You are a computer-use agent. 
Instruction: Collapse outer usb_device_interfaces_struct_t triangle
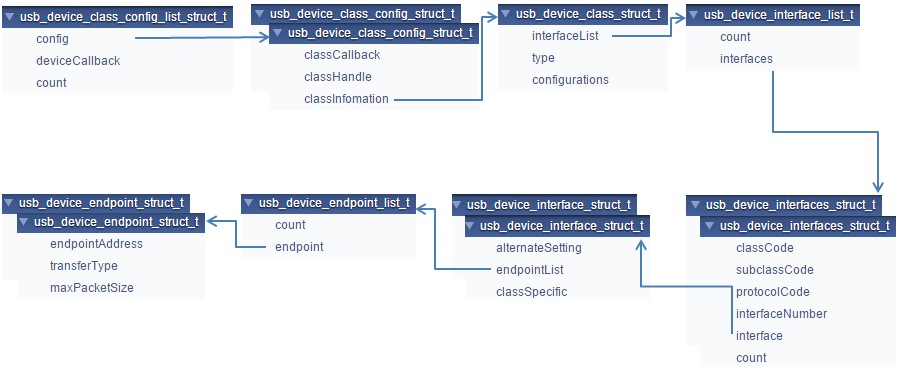pos(695,205)
